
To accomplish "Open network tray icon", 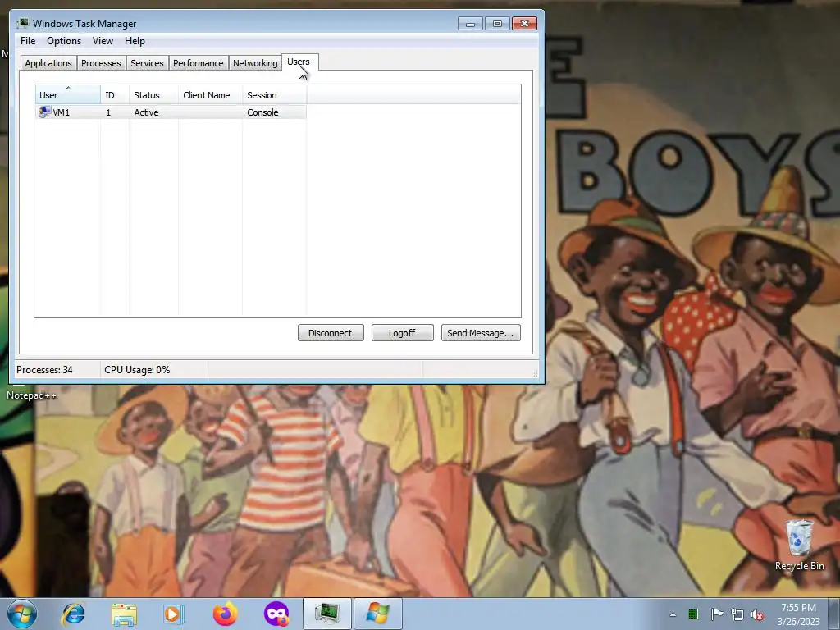I will coord(737,614).
